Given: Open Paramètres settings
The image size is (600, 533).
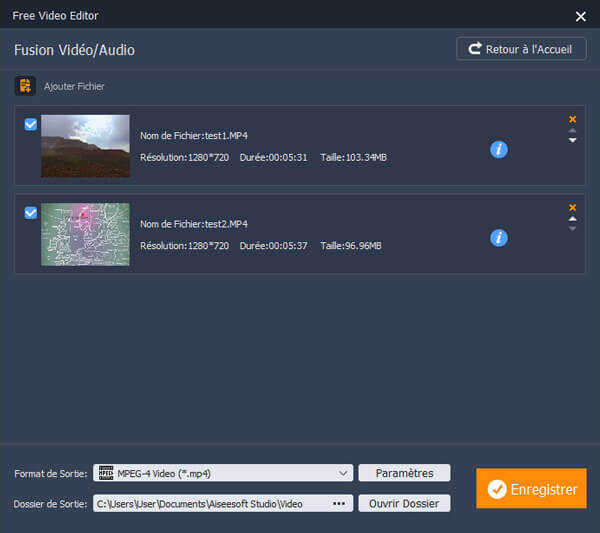Looking at the screenshot, I should coord(404,473).
